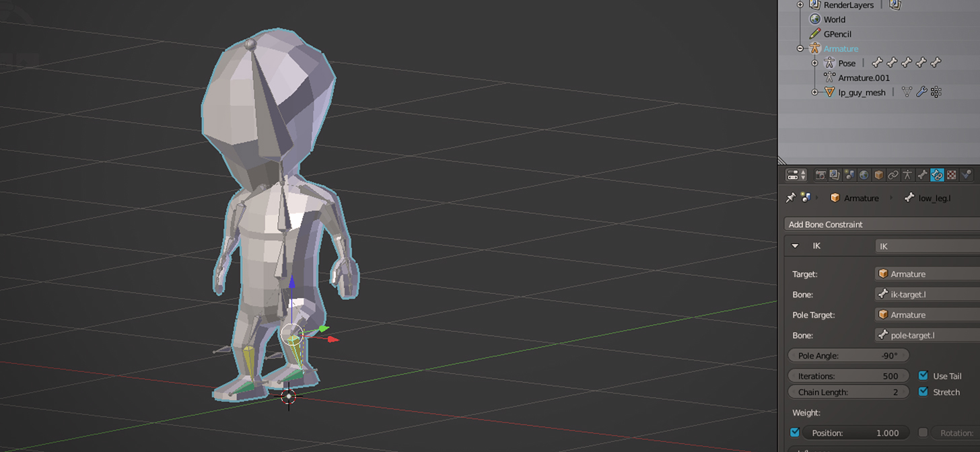Click the Pole Angle value slider

click(x=847, y=355)
